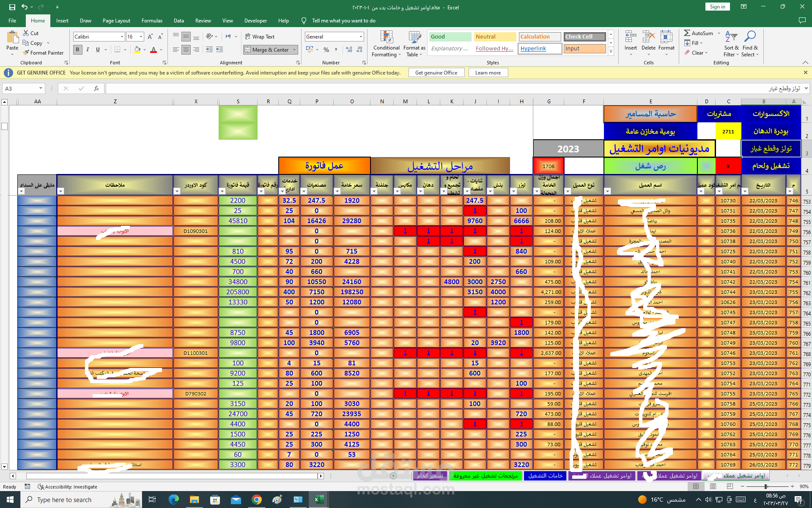
Task: Open filter dropdown on قيمة فاتورة column
Action: [222, 191]
